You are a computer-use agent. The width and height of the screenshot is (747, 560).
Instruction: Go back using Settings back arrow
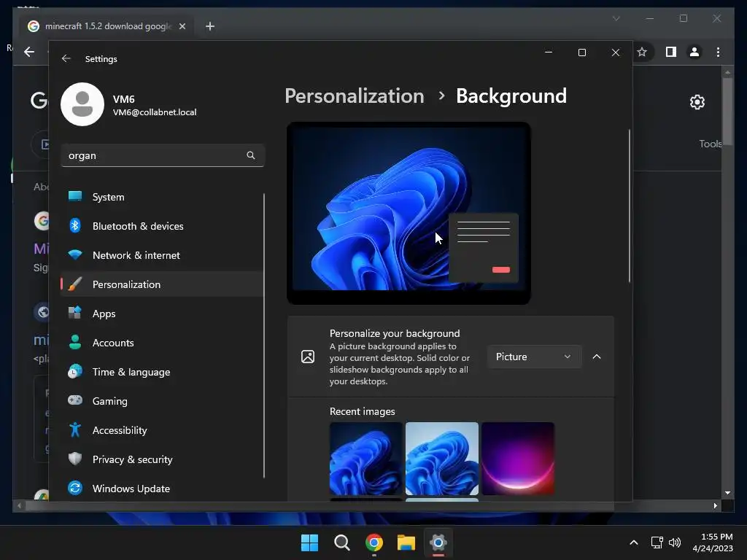[66, 58]
